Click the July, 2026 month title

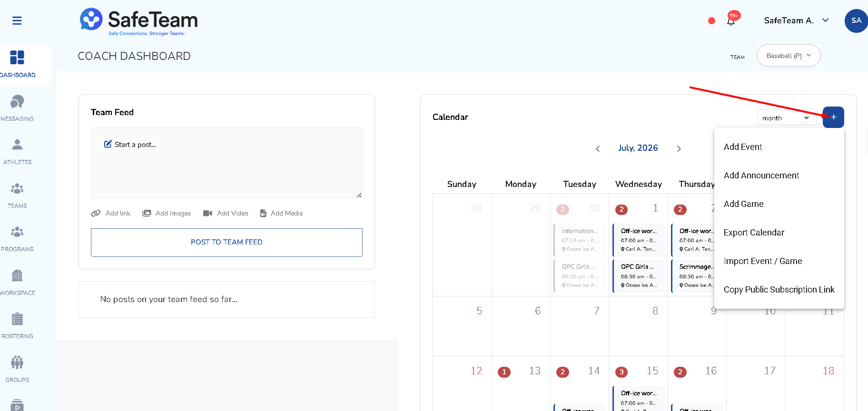638,148
